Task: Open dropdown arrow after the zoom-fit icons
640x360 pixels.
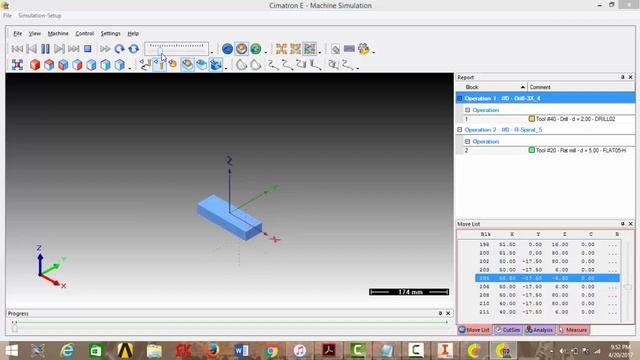Action: [320, 52]
